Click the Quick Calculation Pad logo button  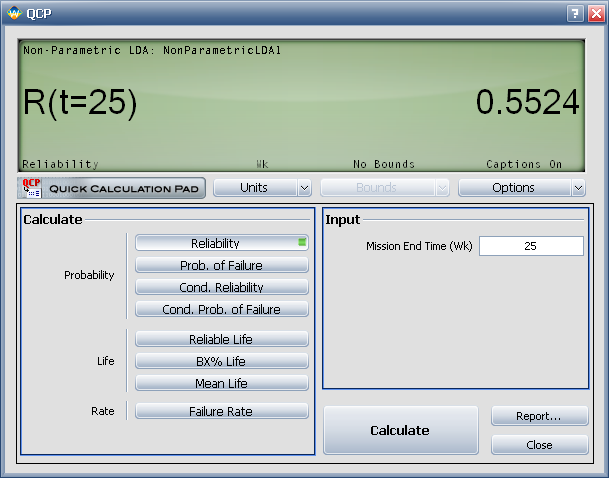[x=111, y=188]
